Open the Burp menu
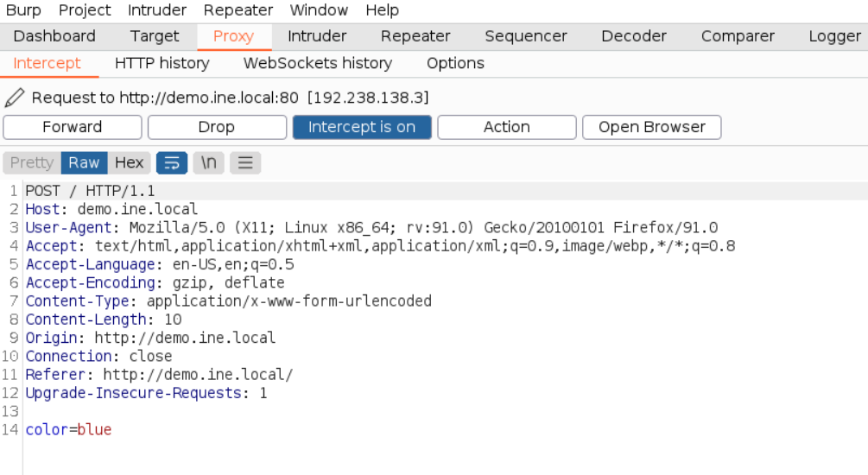 [23, 10]
